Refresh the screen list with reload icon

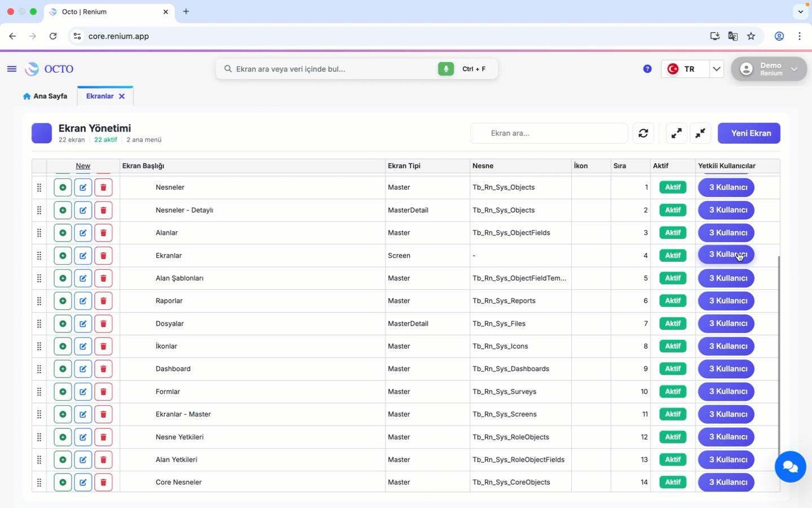[643, 133]
